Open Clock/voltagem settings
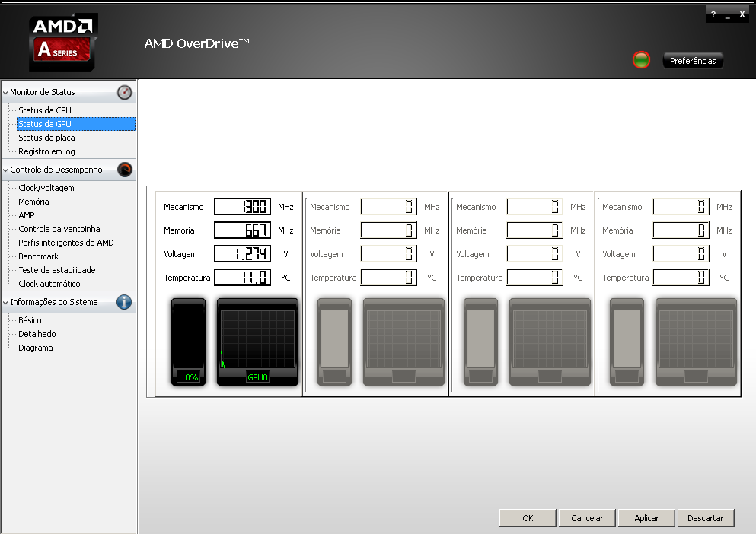This screenshot has width=756, height=534. coord(46,188)
